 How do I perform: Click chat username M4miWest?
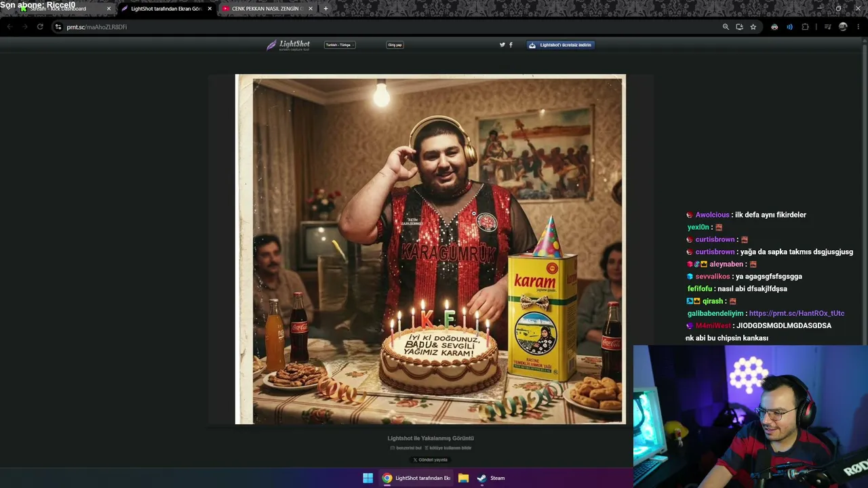pyautogui.click(x=713, y=326)
